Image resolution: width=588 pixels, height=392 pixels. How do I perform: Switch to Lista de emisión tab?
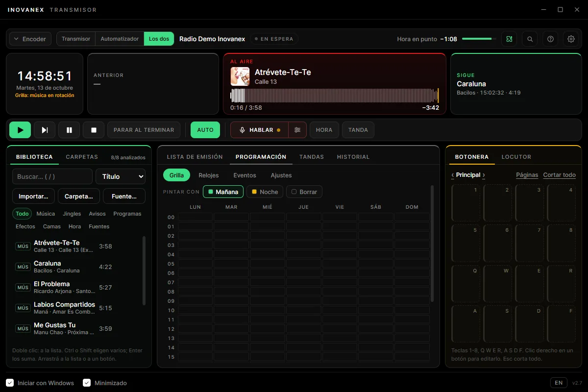195,157
